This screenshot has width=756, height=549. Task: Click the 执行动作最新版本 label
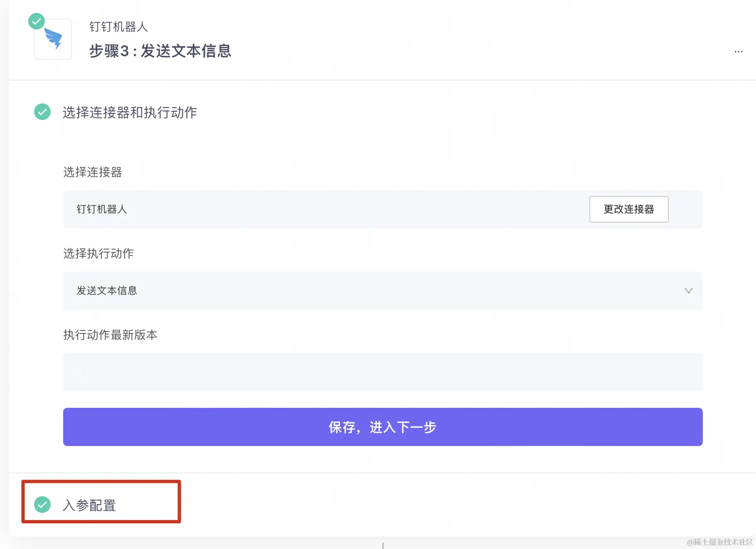[x=110, y=335]
